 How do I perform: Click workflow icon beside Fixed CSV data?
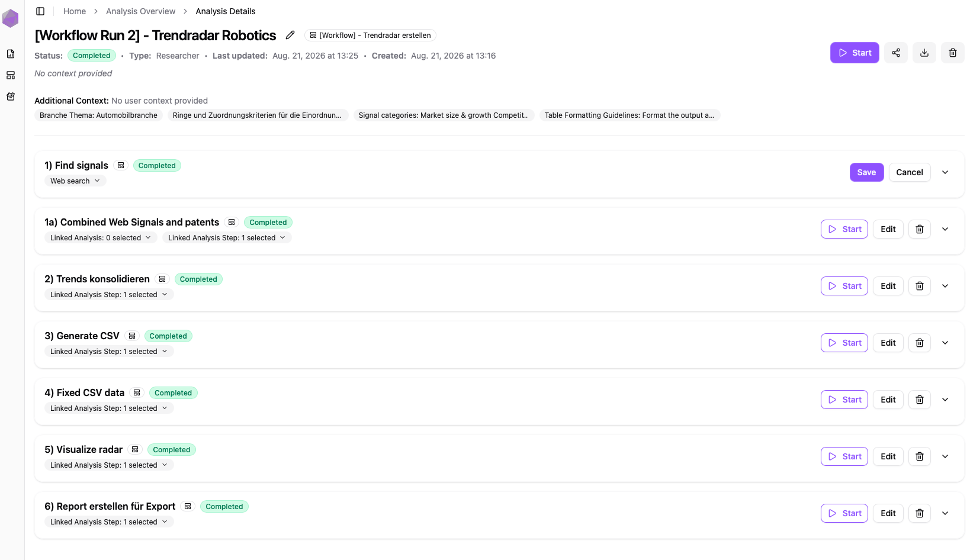click(137, 393)
